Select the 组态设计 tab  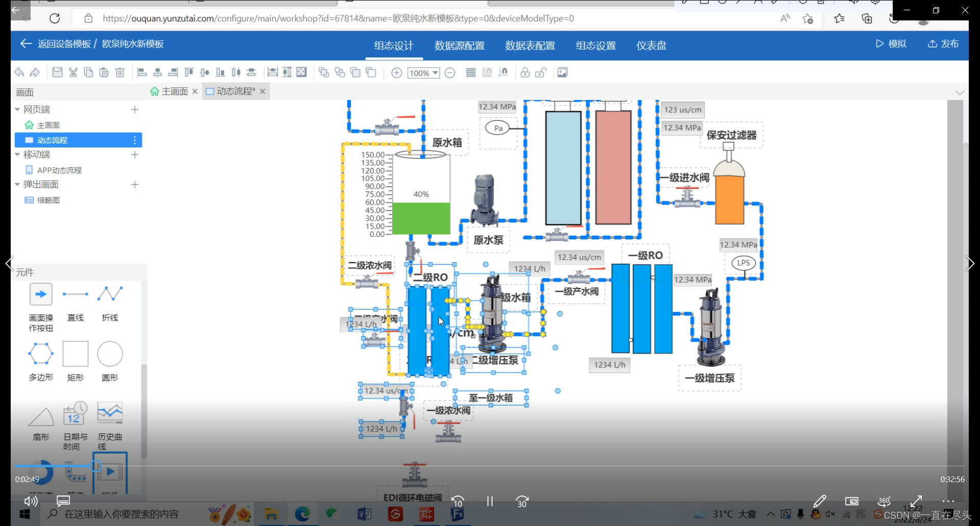pyautogui.click(x=394, y=45)
